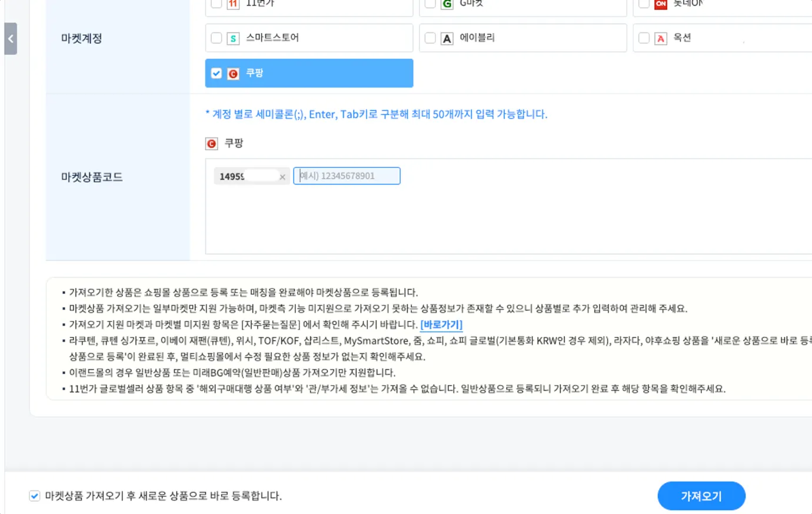The width and height of the screenshot is (812, 514).
Task: Click the G마켓 green G icon
Action: click(447, 4)
